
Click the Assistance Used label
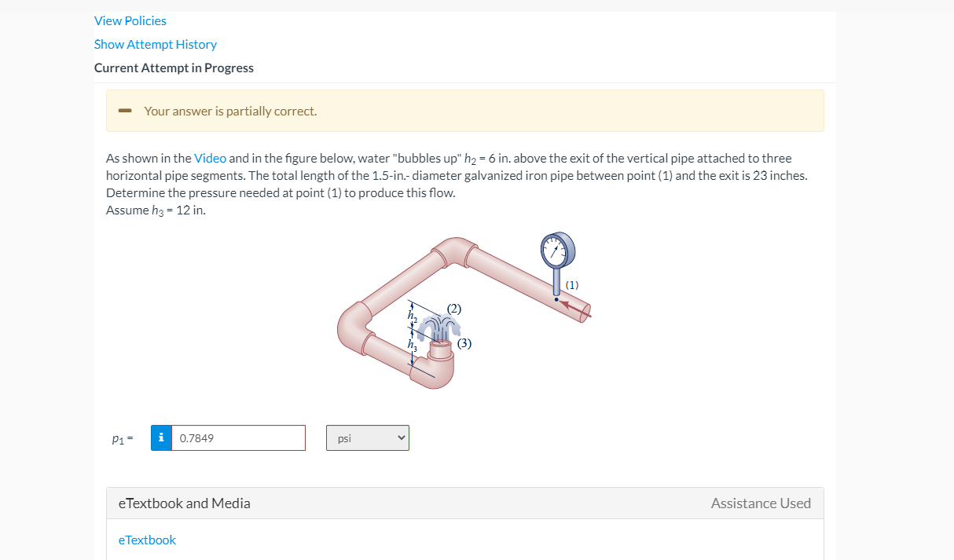(760, 503)
